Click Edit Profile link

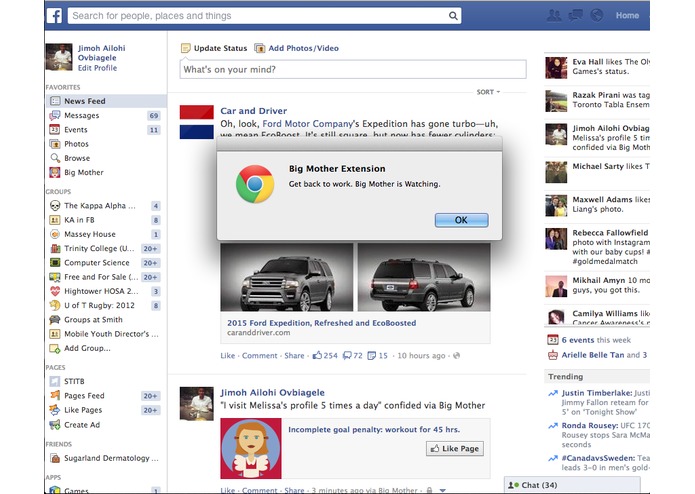98,68
